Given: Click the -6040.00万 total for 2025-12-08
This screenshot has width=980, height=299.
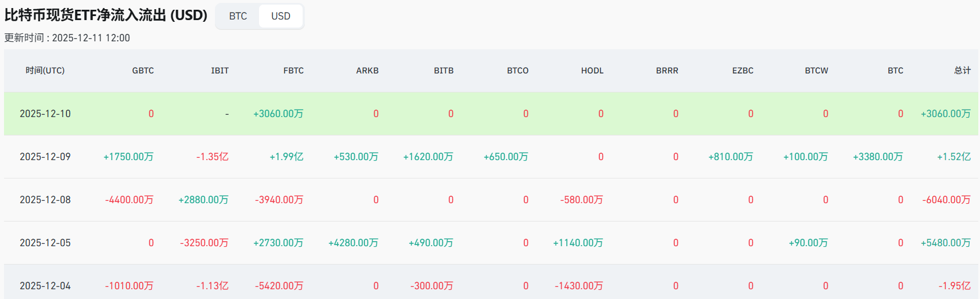Looking at the screenshot, I should [946, 200].
